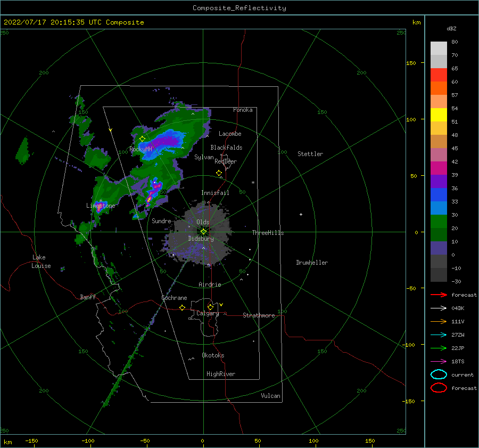Click yellow radar-center diamond near Didsbury
This screenshot has height=448, width=479.
tap(203, 232)
